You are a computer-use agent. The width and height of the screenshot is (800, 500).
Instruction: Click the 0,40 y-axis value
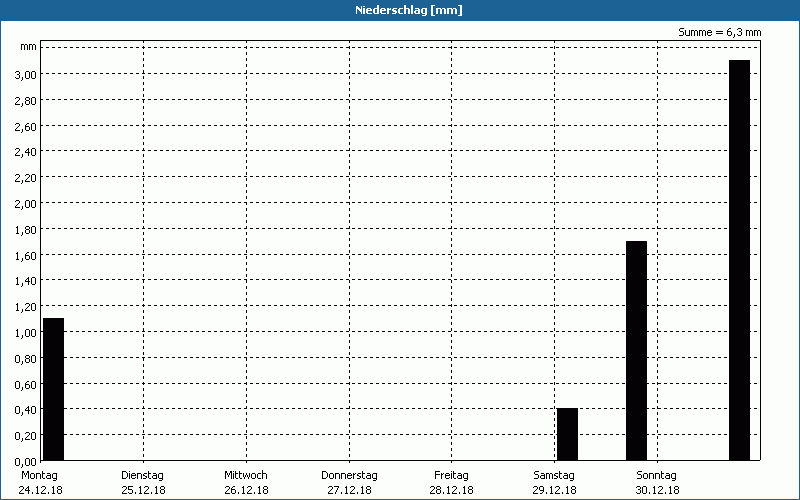26,410
